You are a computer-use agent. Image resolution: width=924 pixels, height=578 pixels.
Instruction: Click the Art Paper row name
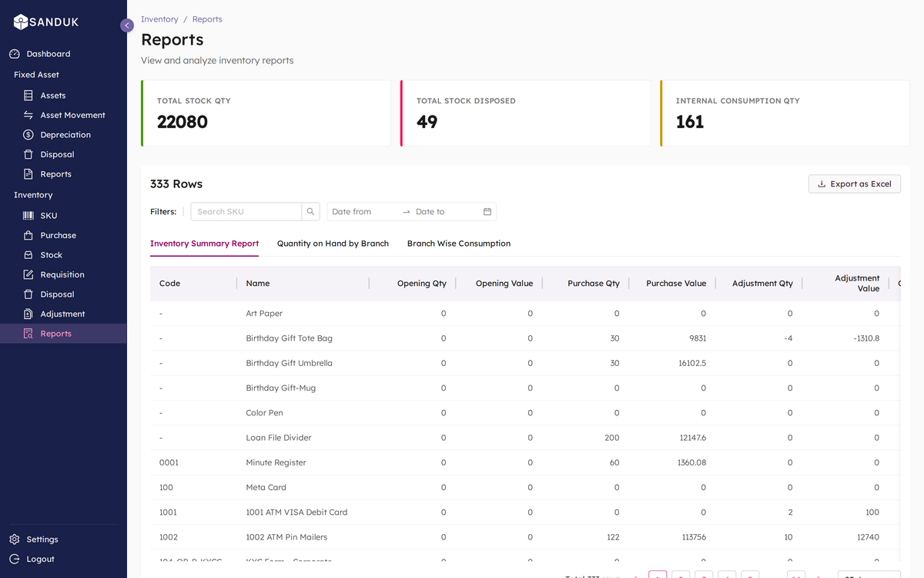[x=264, y=314]
